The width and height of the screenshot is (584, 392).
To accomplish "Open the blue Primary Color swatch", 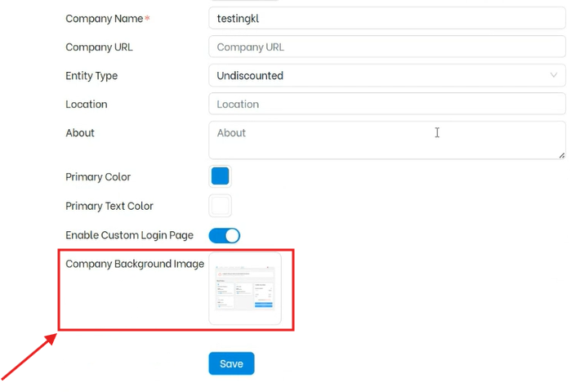I will tap(220, 176).
